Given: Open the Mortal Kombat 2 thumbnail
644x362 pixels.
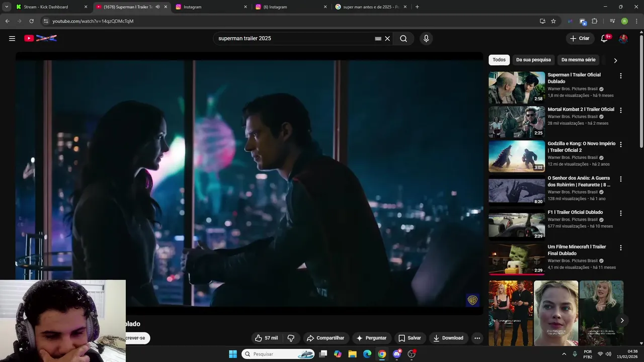Looking at the screenshot, I should pos(517,122).
